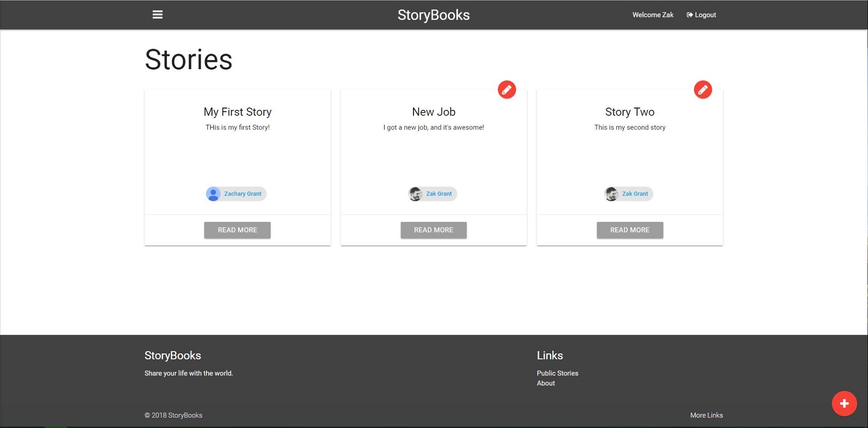This screenshot has height=428, width=868.
Task: Click the New Job author avatar photo
Action: 415,194
